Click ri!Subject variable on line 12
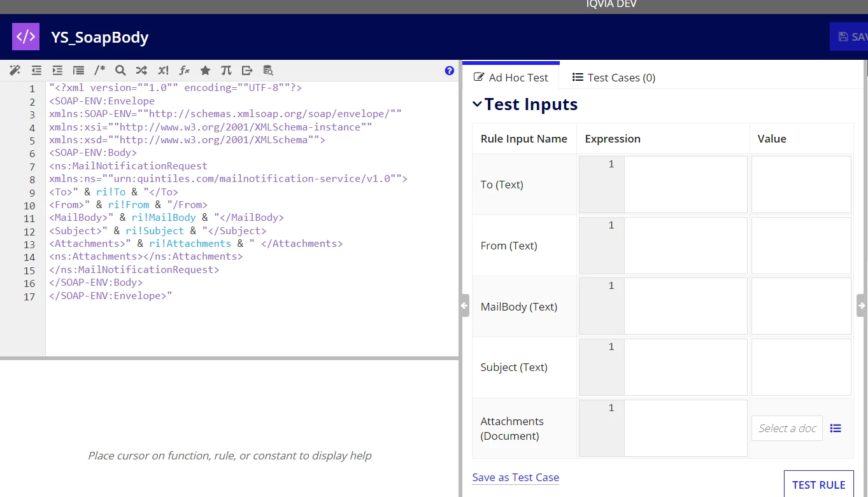This screenshot has height=497, width=868. 155,230
